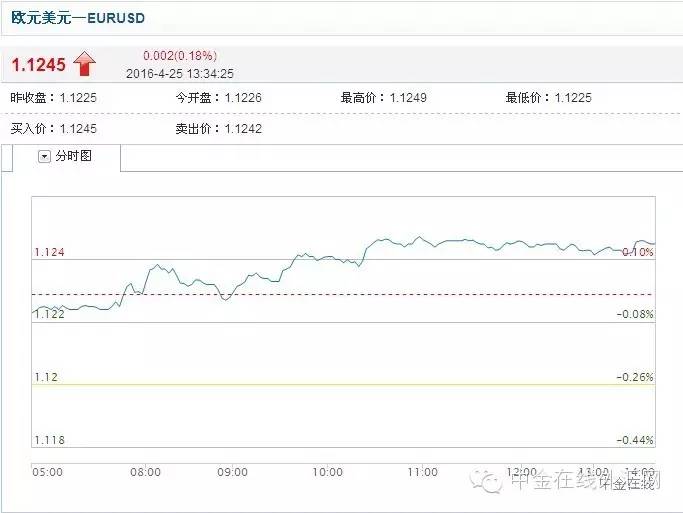
Task: Click the 2016-4-25 timestamp
Action: pyautogui.click(x=180, y=73)
